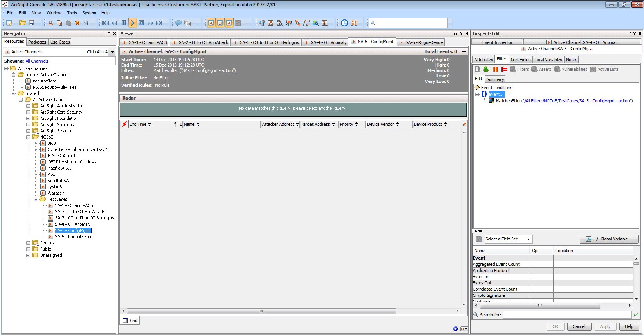Stop the active channel
Image resolution: width=644 pixels, height=335 pixels.
point(141,23)
